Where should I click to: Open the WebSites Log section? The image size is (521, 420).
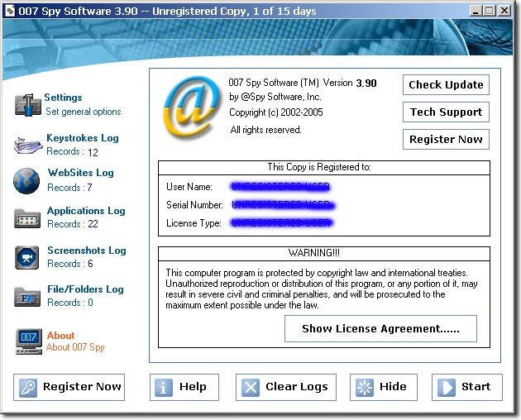coord(80,173)
